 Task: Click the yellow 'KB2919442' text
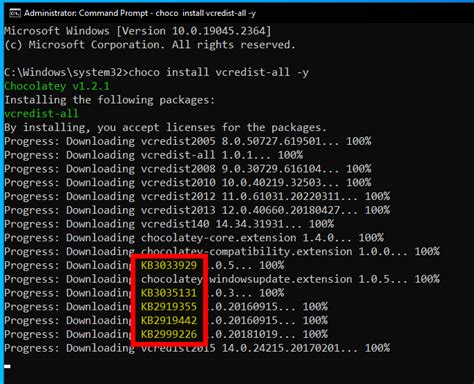[x=169, y=320]
